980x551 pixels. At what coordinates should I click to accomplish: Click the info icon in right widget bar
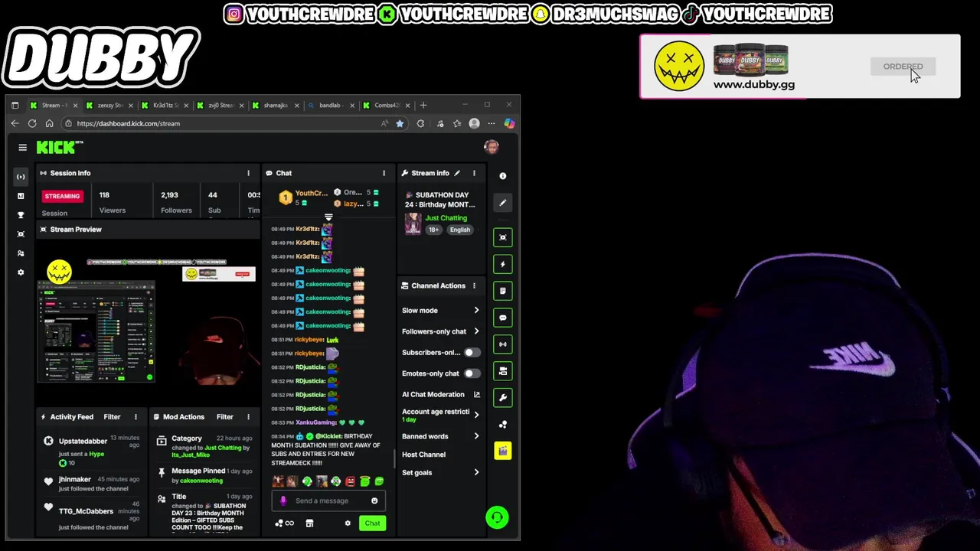(x=503, y=176)
